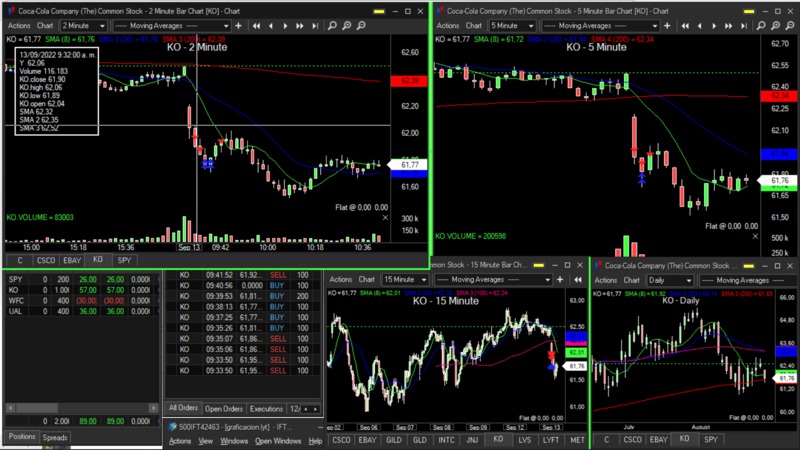800x450 pixels.
Task: Step one bar forward in the 5 Minute chart
Action: [x=714, y=25]
